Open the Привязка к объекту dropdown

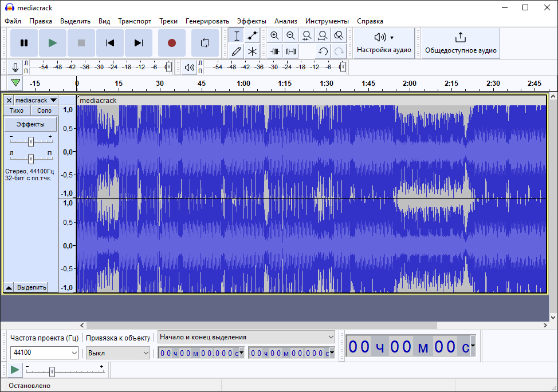tap(145, 353)
